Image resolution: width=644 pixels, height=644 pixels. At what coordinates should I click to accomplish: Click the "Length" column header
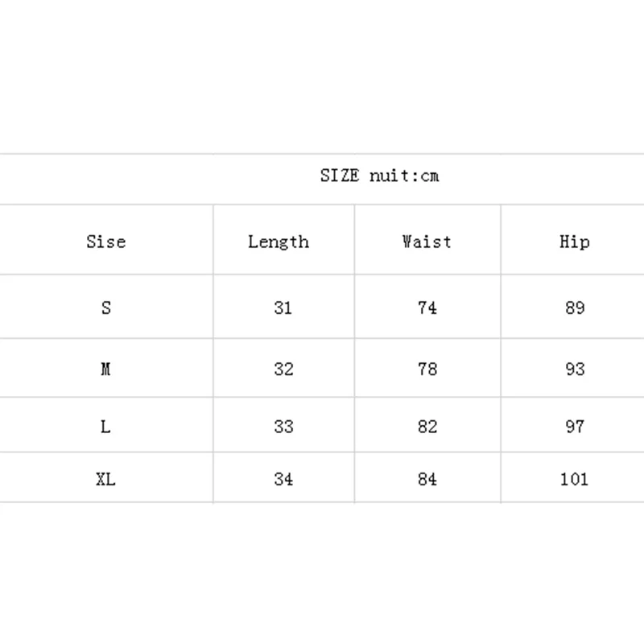[279, 242]
